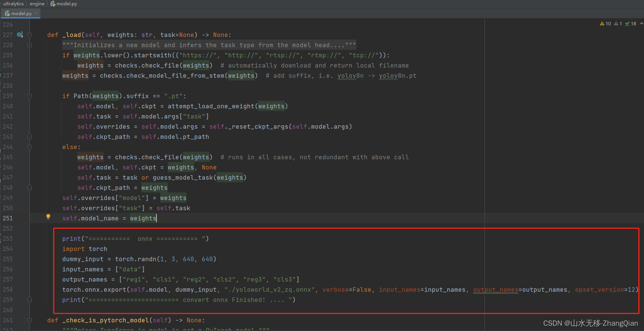Click the ["data"] list on line 256
The image size is (644, 331).
click(130, 269)
